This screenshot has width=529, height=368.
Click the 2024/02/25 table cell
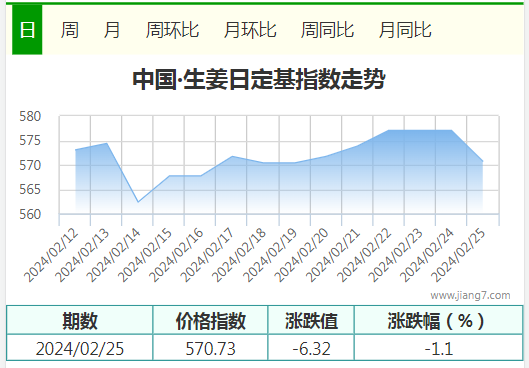(x=80, y=348)
